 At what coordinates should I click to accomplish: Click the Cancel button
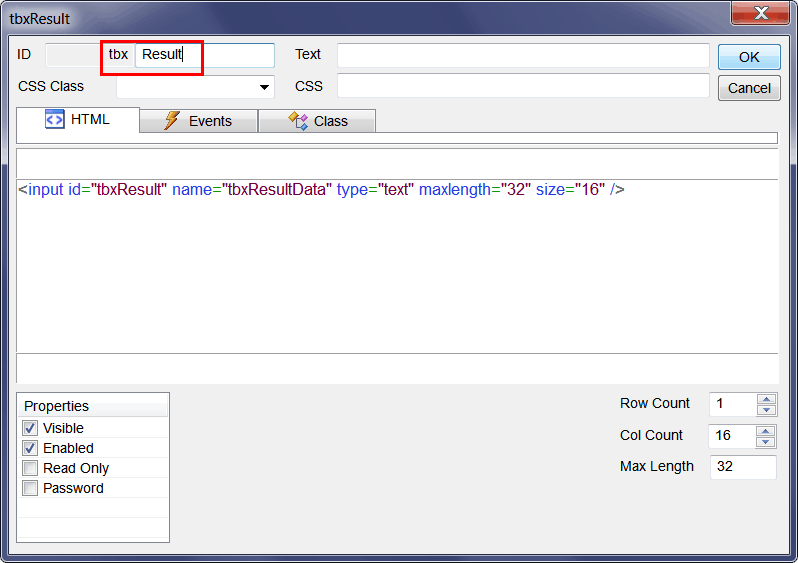[x=749, y=88]
